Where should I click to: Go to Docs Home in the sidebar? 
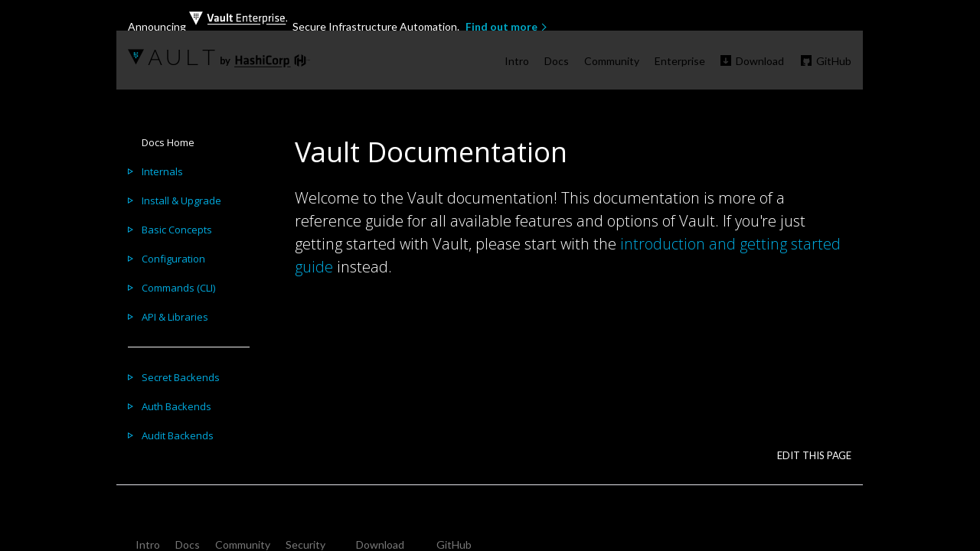pyautogui.click(x=168, y=142)
